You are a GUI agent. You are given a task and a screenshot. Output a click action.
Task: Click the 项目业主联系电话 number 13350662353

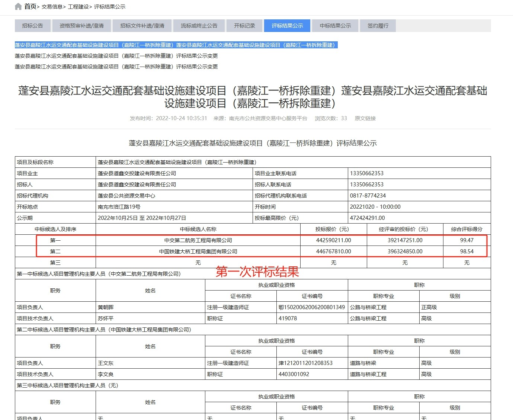(x=419, y=173)
